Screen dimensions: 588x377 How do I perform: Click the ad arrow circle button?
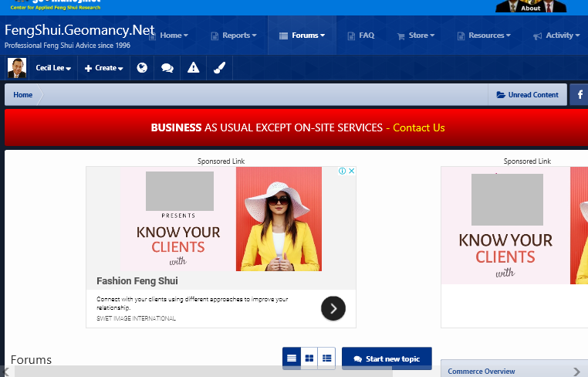coord(333,309)
